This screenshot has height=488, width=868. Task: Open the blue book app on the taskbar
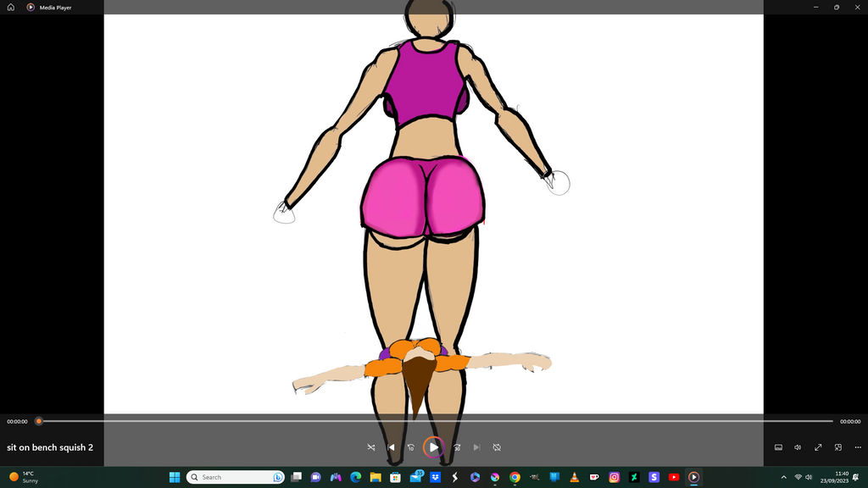point(554,477)
